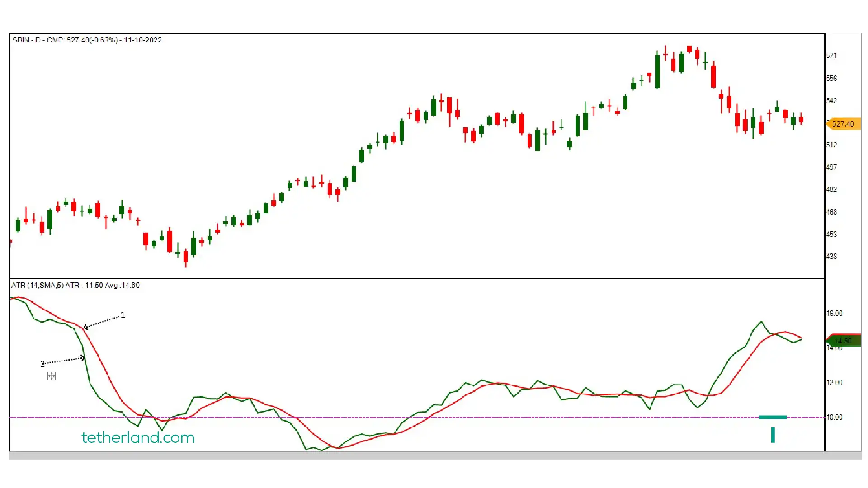Click the 12.00 ATR axis label
Image resolution: width=868 pixels, height=488 pixels.
(x=834, y=382)
